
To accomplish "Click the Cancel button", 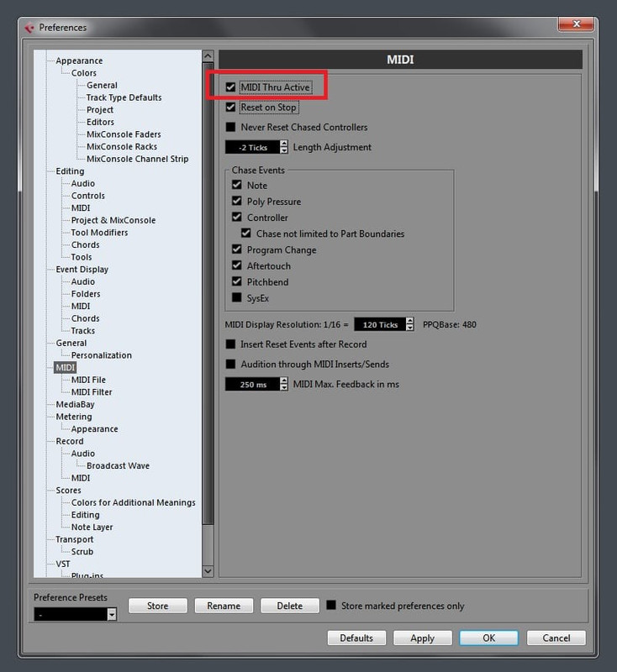I will (556, 638).
